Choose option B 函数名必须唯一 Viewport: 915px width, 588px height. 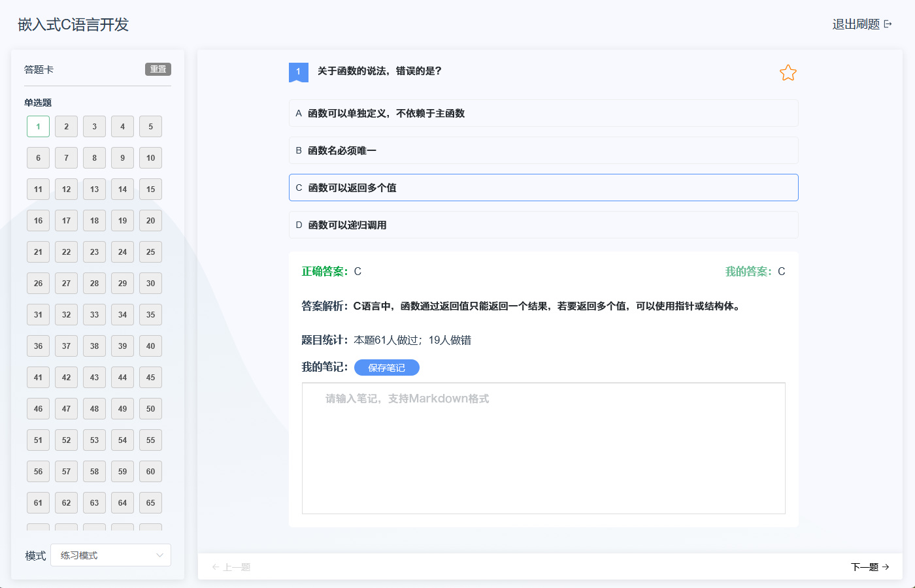pyautogui.click(x=543, y=150)
